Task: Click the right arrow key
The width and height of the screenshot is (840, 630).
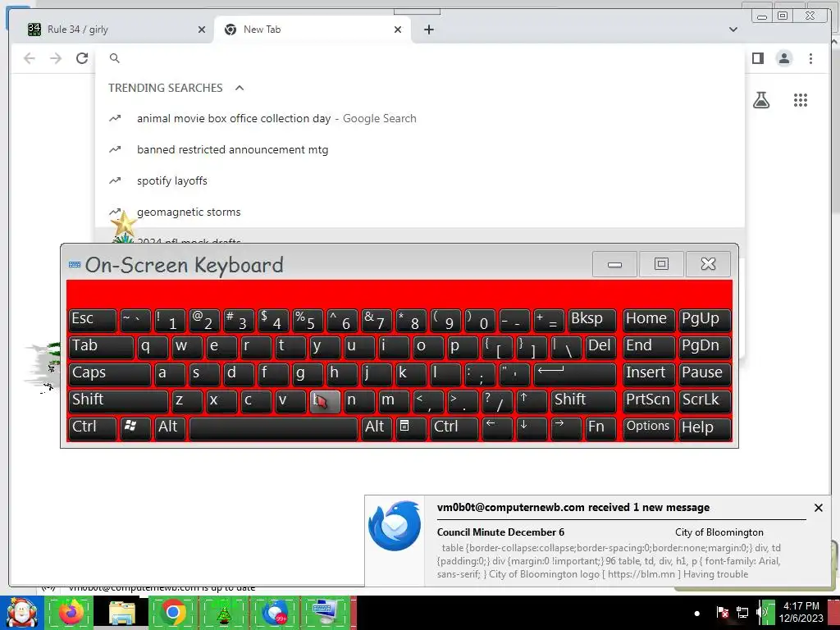Action: click(x=566, y=428)
